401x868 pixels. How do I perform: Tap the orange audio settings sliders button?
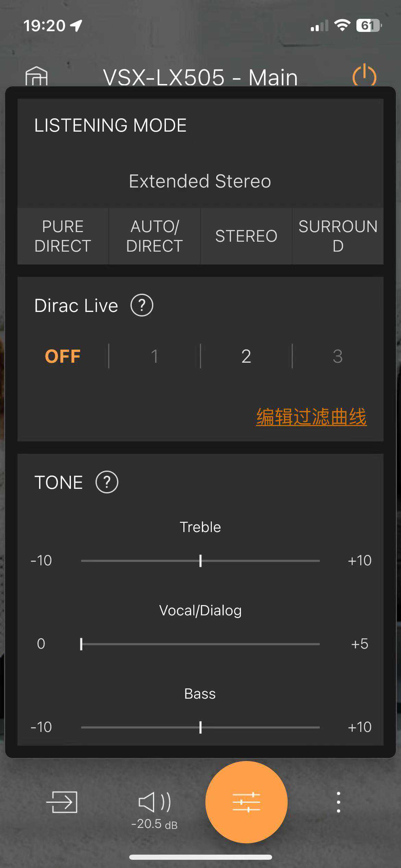[246, 802]
